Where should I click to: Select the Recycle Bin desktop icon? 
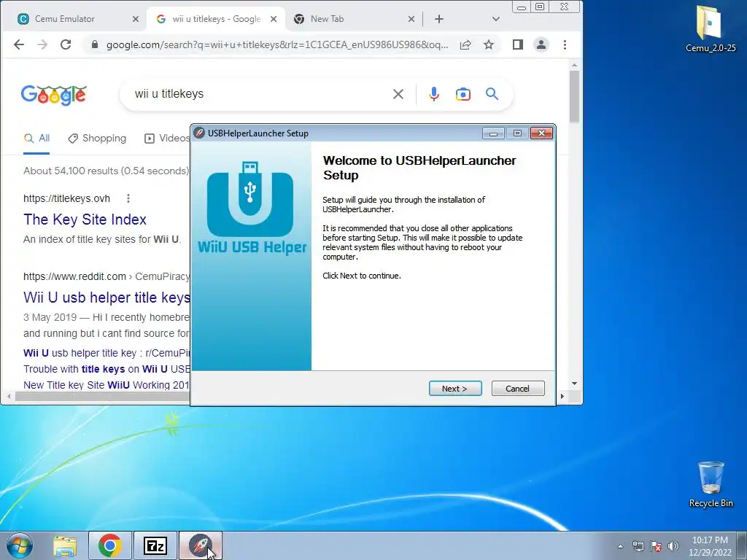(711, 485)
